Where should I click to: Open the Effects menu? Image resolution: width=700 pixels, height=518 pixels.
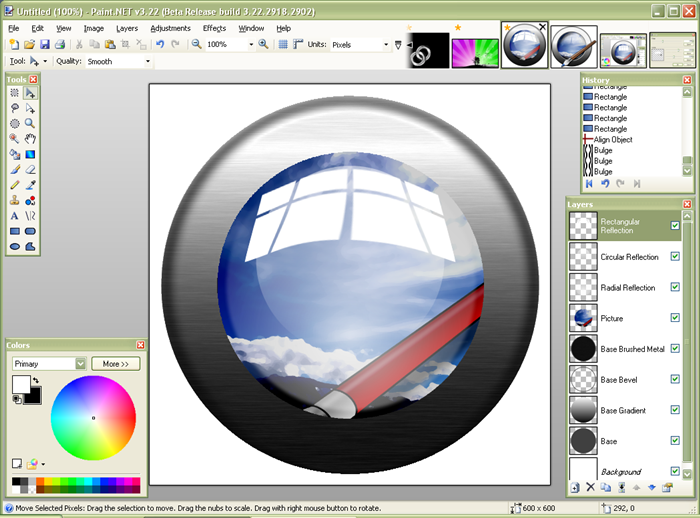coord(214,28)
